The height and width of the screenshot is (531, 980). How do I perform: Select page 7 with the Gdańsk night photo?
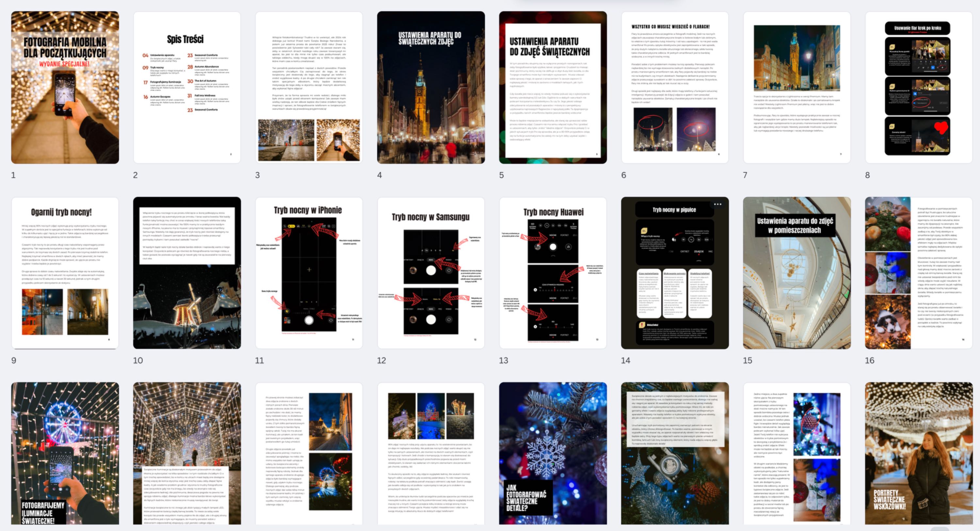pyautogui.click(x=797, y=88)
